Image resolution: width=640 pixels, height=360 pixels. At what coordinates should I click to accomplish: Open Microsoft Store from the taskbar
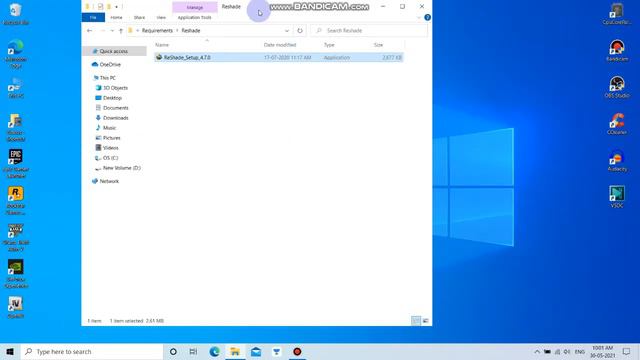click(276, 351)
